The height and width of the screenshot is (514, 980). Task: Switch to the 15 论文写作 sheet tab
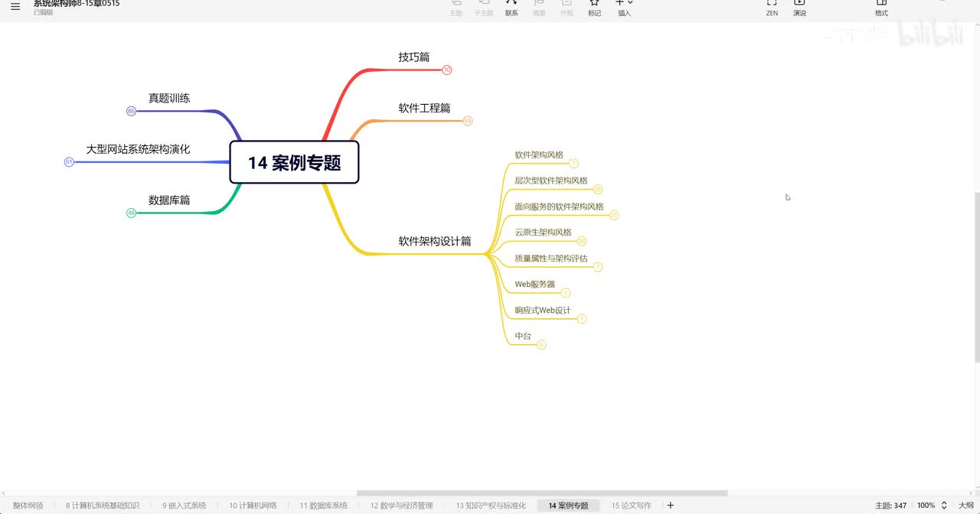click(x=631, y=506)
